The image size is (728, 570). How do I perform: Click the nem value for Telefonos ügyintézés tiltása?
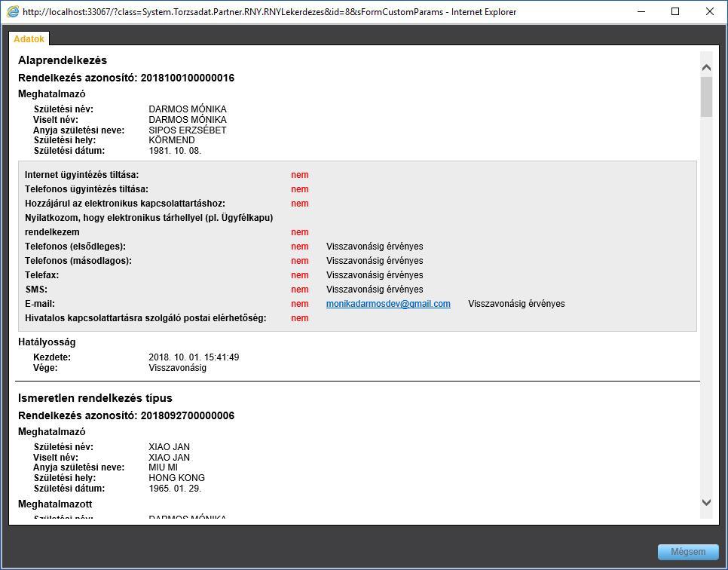point(300,189)
